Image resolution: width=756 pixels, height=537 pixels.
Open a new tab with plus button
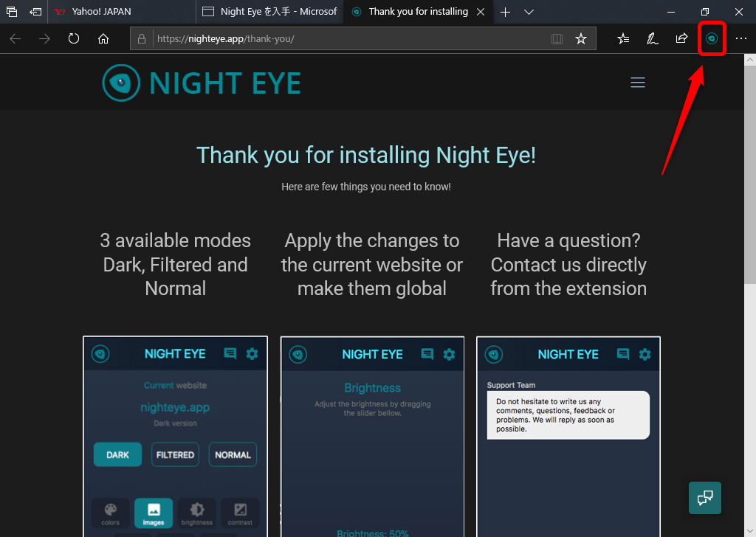pyautogui.click(x=505, y=12)
